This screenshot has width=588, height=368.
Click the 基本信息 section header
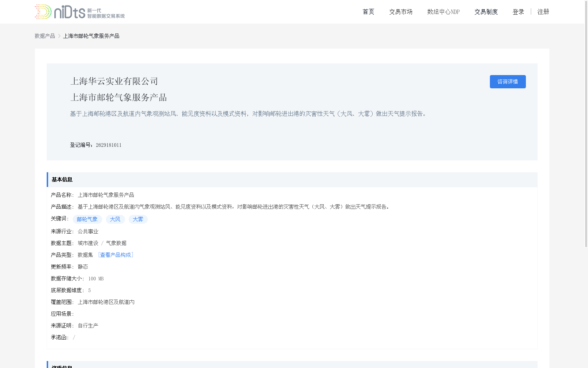pyautogui.click(x=292, y=180)
